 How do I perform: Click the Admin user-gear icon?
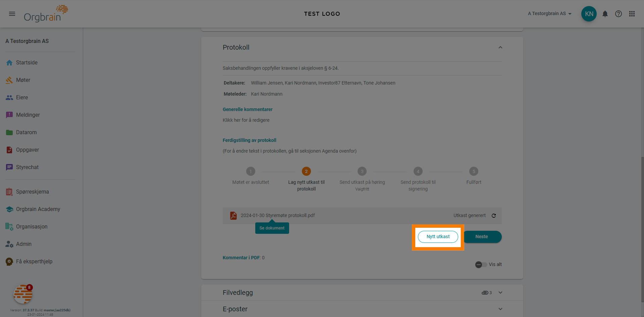9,244
